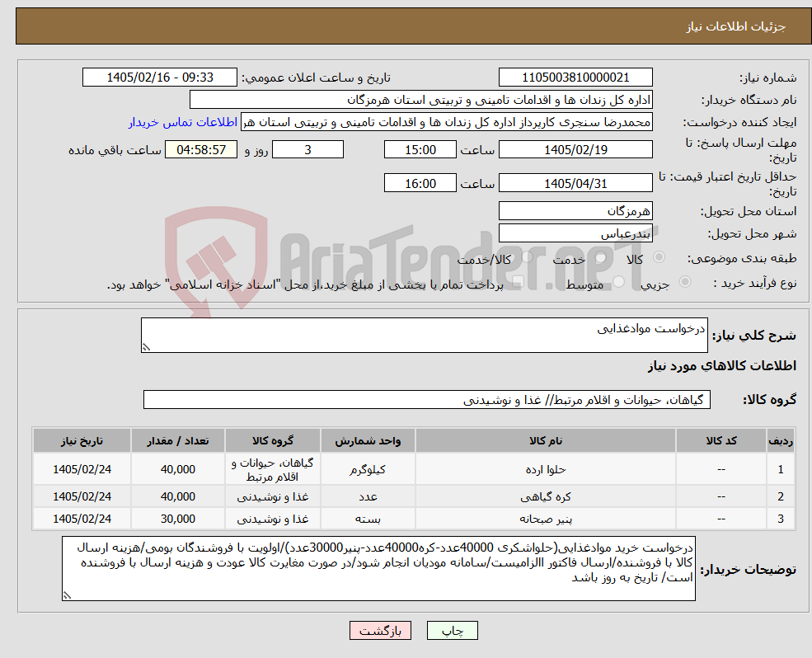Click the ساعت باقی مانده label

pos(115,150)
